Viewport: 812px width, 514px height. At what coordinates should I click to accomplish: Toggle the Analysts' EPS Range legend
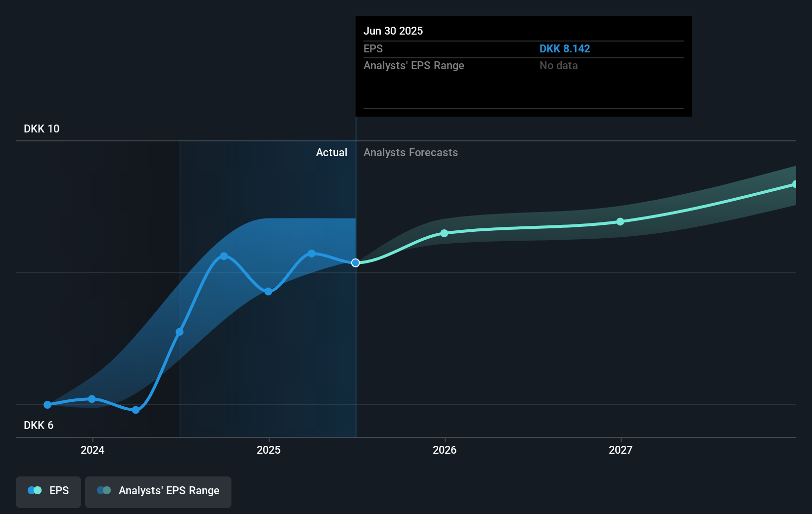click(x=158, y=491)
